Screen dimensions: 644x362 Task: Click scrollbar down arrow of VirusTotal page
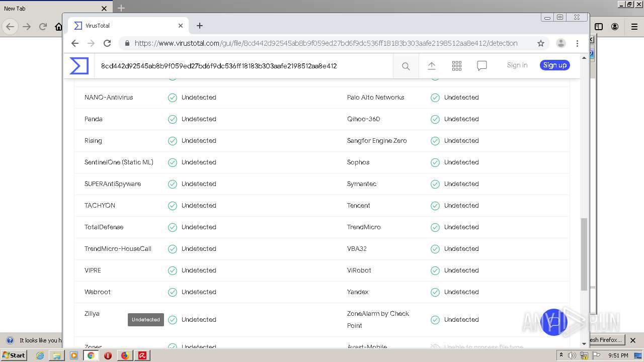tap(584, 344)
